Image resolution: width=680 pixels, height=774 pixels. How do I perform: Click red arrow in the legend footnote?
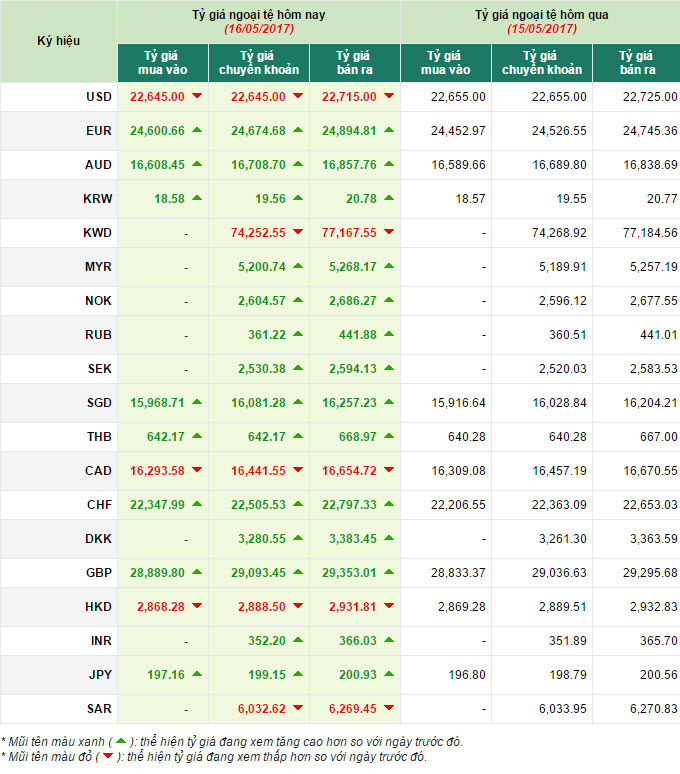(x=108, y=756)
